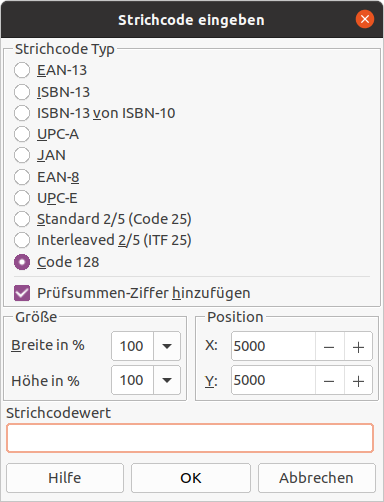
Task: Click the Strichcodewert input field
Action: [190, 438]
